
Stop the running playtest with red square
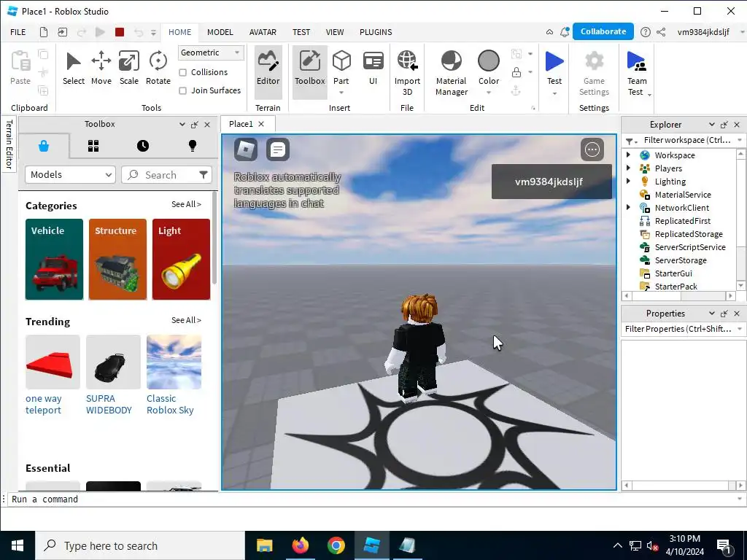[x=120, y=32]
